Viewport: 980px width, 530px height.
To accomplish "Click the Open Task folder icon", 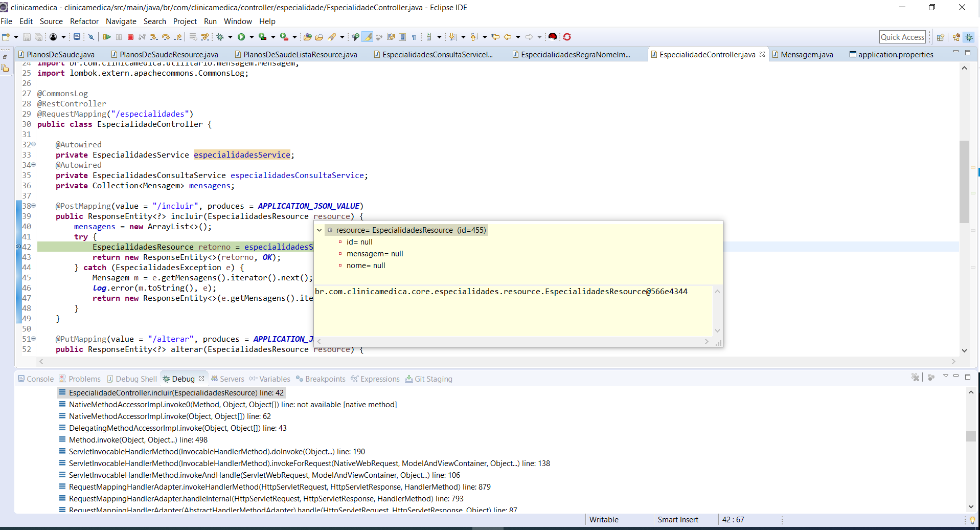I will [319, 37].
